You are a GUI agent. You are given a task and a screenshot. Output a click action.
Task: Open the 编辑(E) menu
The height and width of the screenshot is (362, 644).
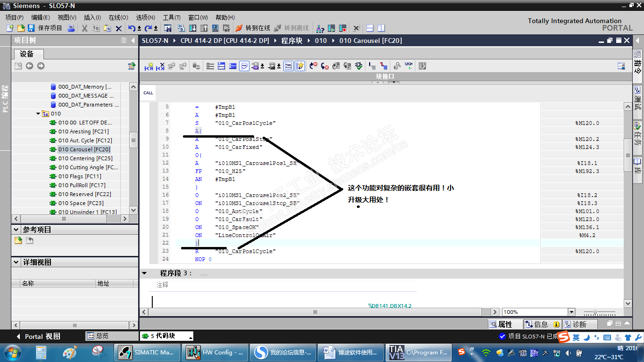pos(41,17)
